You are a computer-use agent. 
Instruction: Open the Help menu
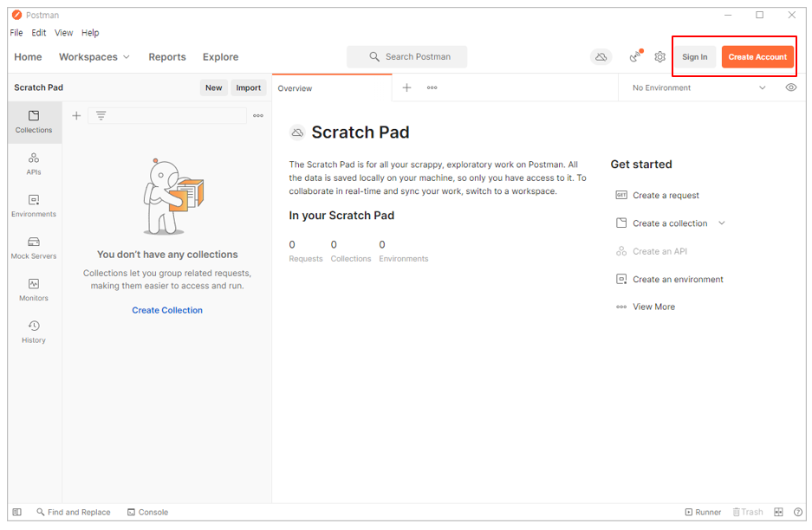90,33
